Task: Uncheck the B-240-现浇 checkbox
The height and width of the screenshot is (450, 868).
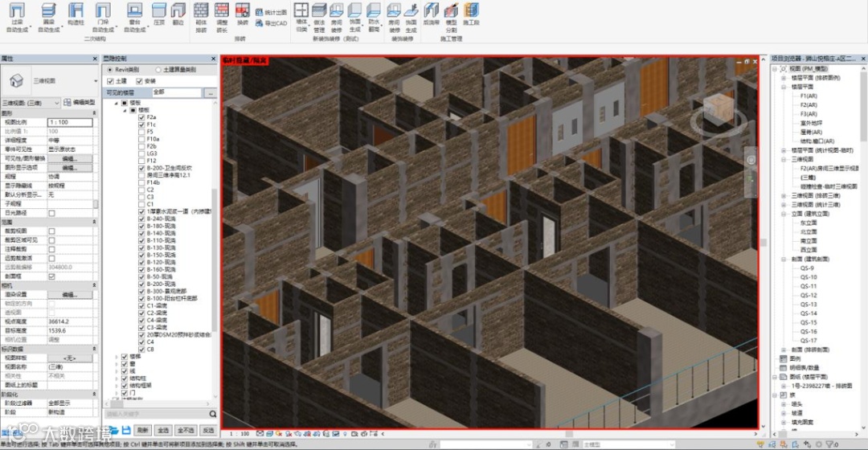Action: [x=141, y=219]
